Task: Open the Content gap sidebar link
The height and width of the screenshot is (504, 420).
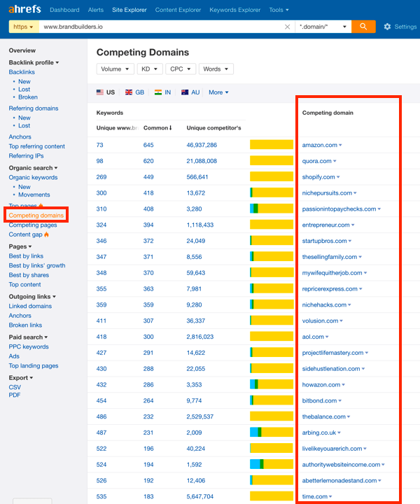Action: (x=26, y=235)
